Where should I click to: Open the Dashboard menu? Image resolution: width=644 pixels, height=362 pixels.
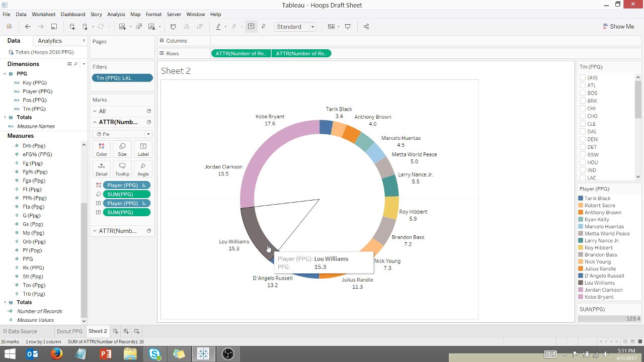pos(73,14)
